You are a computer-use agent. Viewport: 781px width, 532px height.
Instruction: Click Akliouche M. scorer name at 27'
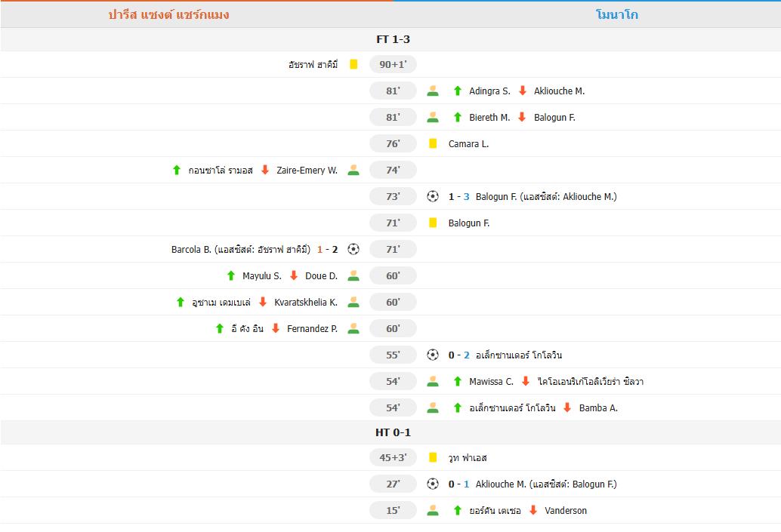(501, 484)
